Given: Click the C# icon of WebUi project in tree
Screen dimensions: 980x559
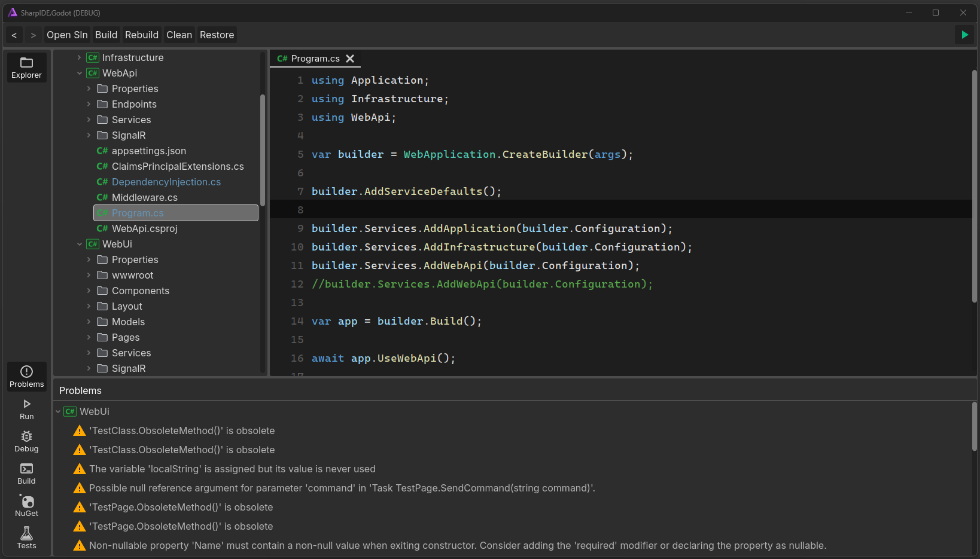Looking at the screenshot, I should [92, 244].
